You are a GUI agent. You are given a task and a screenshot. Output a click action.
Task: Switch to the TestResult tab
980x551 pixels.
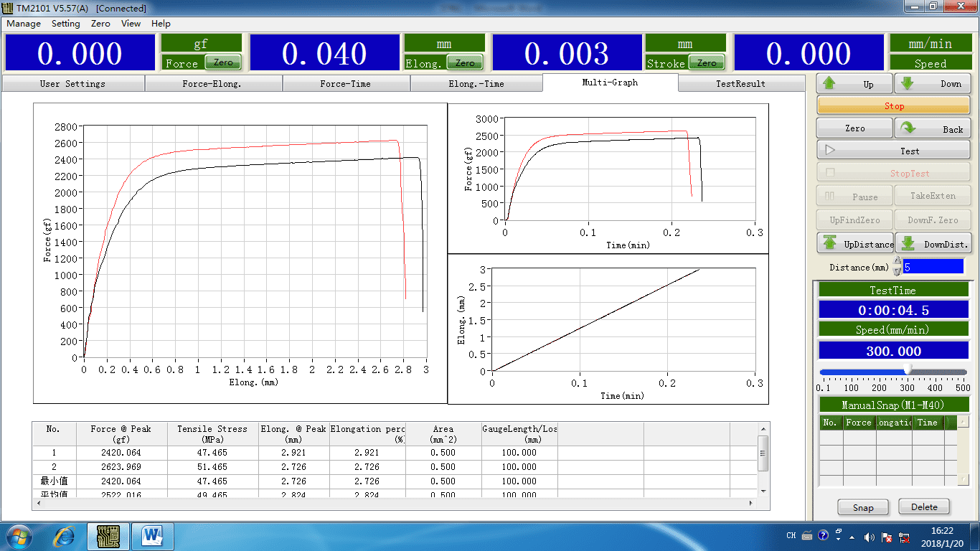point(740,84)
